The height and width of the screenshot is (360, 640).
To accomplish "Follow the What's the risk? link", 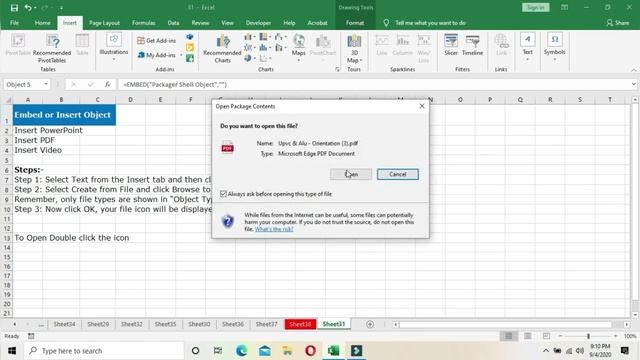I will pos(274,229).
